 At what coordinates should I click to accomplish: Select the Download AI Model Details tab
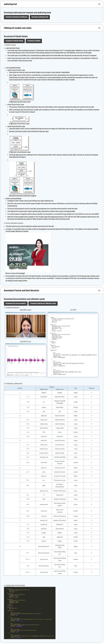pyautogui.click(x=14, y=41)
